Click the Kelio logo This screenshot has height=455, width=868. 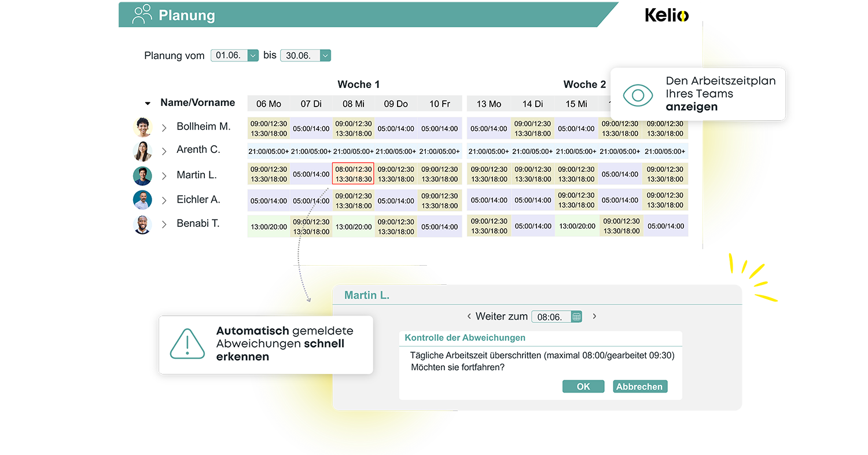tap(667, 15)
